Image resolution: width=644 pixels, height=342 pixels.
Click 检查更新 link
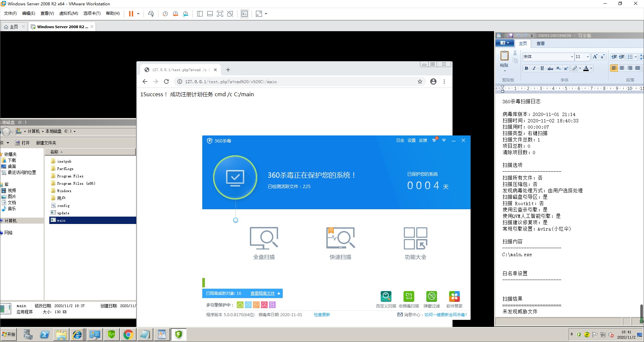point(322,315)
